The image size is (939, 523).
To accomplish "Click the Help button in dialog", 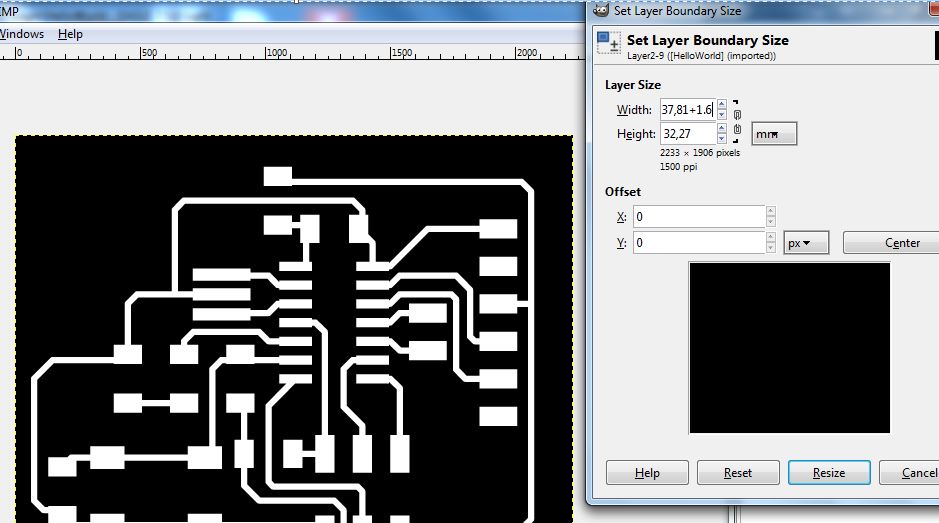I will 647,473.
